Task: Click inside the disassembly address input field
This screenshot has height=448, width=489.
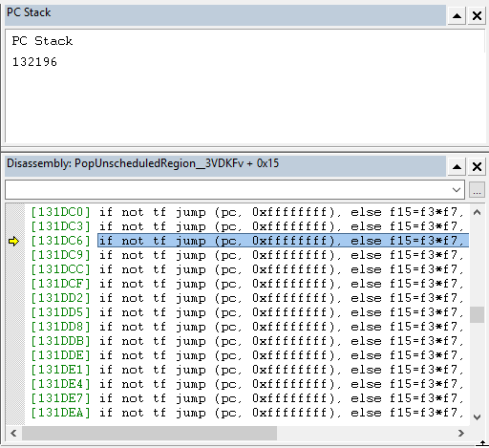Action: tap(227, 190)
